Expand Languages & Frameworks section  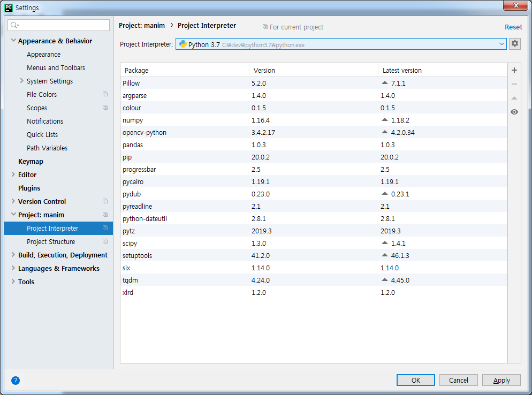(13, 268)
